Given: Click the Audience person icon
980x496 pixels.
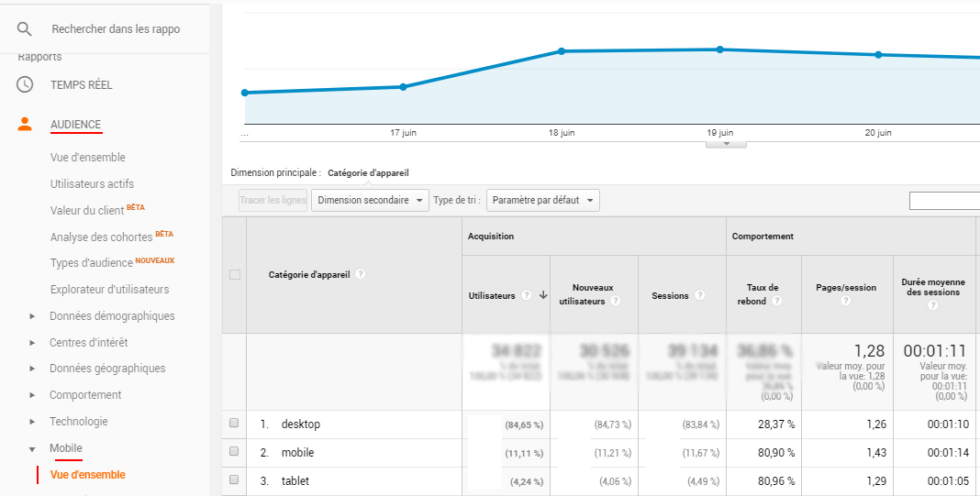Looking at the screenshot, I should click(x=25, y=124).
